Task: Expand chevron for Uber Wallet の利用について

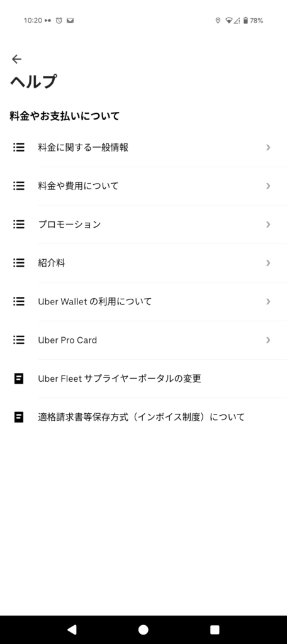Action: pos(268,301)
